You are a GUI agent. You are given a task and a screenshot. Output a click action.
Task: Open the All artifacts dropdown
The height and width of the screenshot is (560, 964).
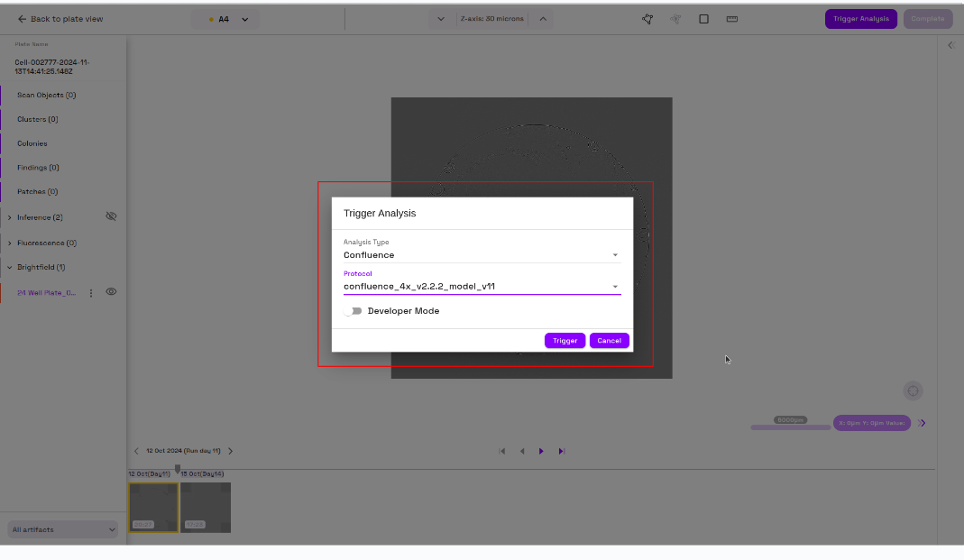point(63,529)
